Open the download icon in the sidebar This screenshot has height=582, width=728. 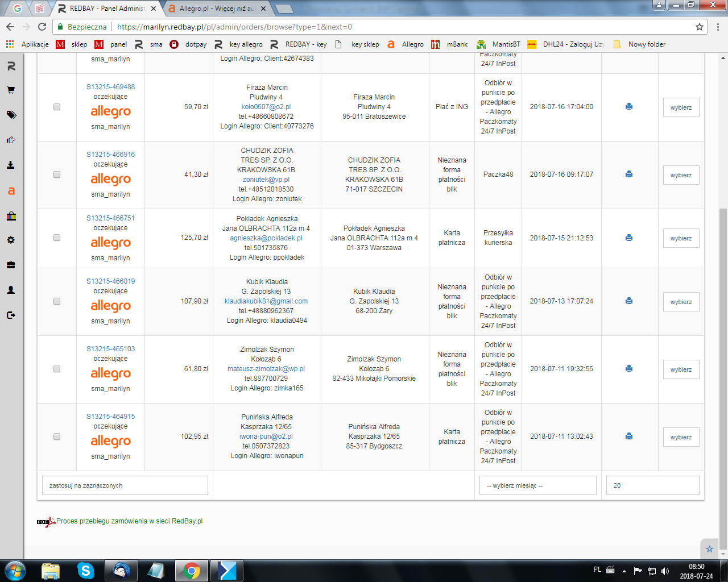coord(11,165)
